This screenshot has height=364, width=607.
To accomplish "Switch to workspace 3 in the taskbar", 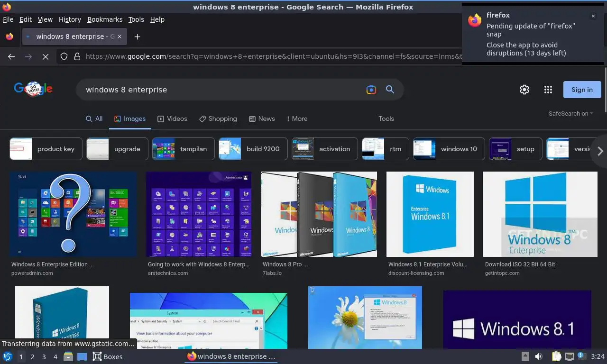I will (44, 357).
